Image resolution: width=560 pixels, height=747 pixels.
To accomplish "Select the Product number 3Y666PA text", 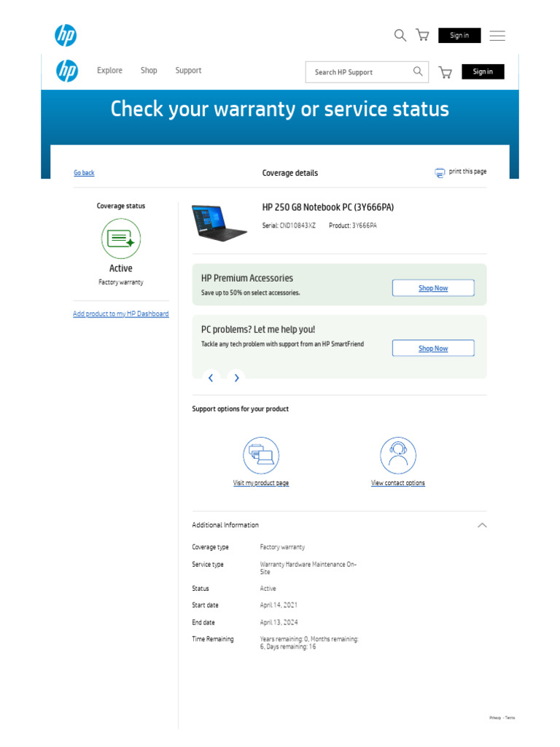I will [352, 225].
